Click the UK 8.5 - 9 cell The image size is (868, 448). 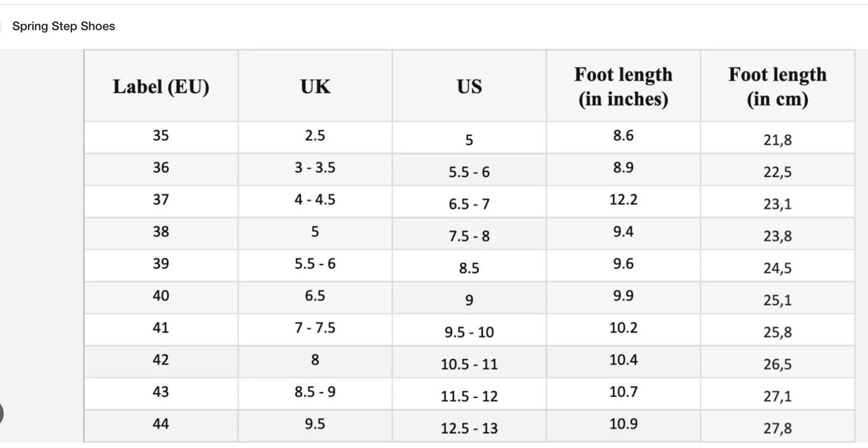315,393
